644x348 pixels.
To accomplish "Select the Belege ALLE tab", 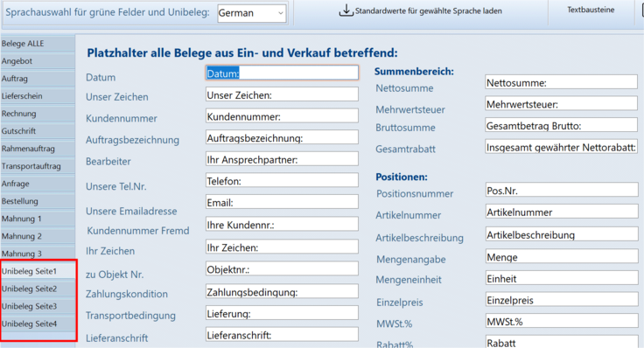I will pyautogui.click(x=38, y=44).
